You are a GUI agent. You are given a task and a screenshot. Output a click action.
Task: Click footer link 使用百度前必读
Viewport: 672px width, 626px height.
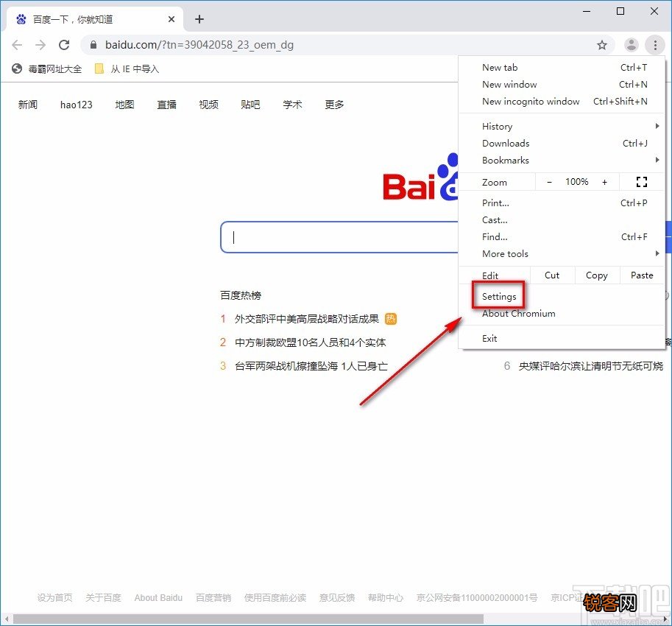coord(275,597)
